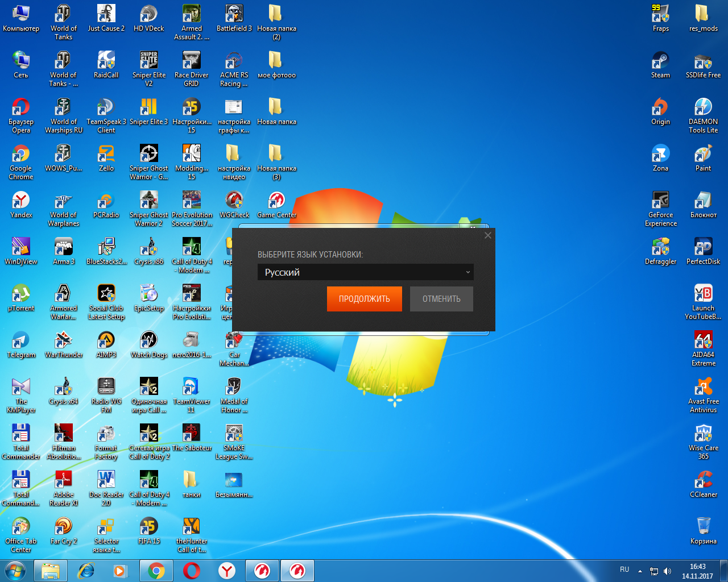728x582 pixels.
Task: Select the танки folder
Action: tap(191, 484)
